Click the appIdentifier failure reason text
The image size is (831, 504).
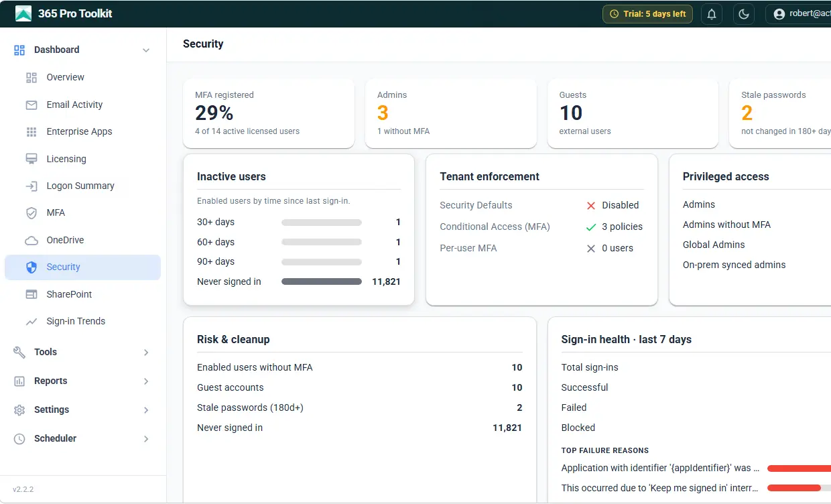pyautogui.click(x=661, y=468)
